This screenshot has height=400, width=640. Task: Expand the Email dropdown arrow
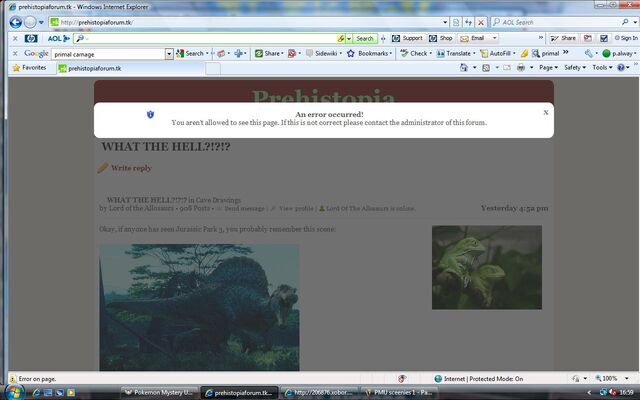click(495, 38)
